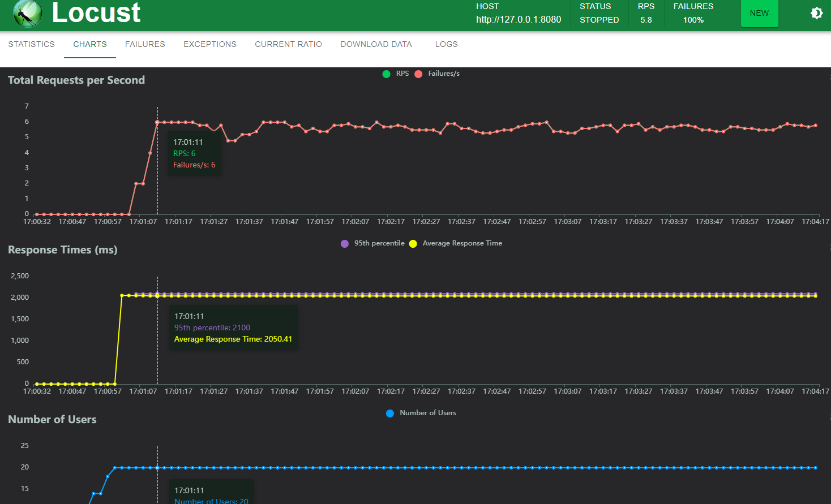Click the 'RPS: 6' tooltip line
This screenshot has height=504, width=831.
click(185, 153)
